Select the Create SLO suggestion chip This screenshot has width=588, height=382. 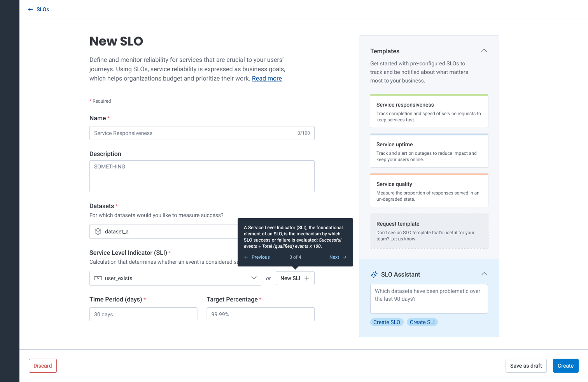point(387,322)
